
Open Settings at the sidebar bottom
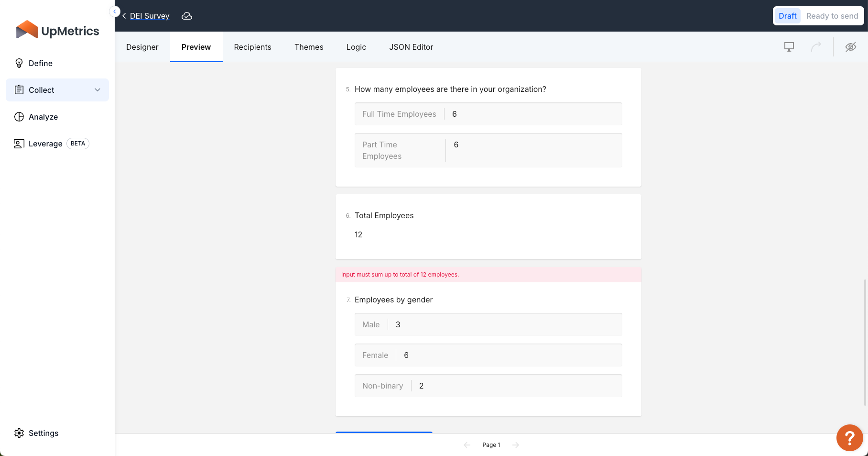43,433
